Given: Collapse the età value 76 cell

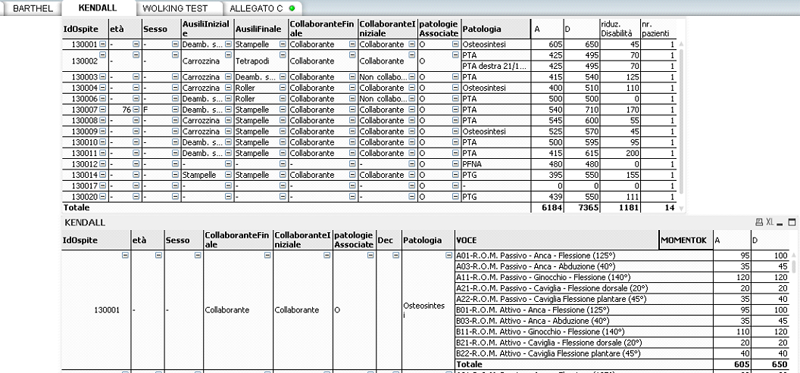Looking at the screenshot, I should 136,110.
